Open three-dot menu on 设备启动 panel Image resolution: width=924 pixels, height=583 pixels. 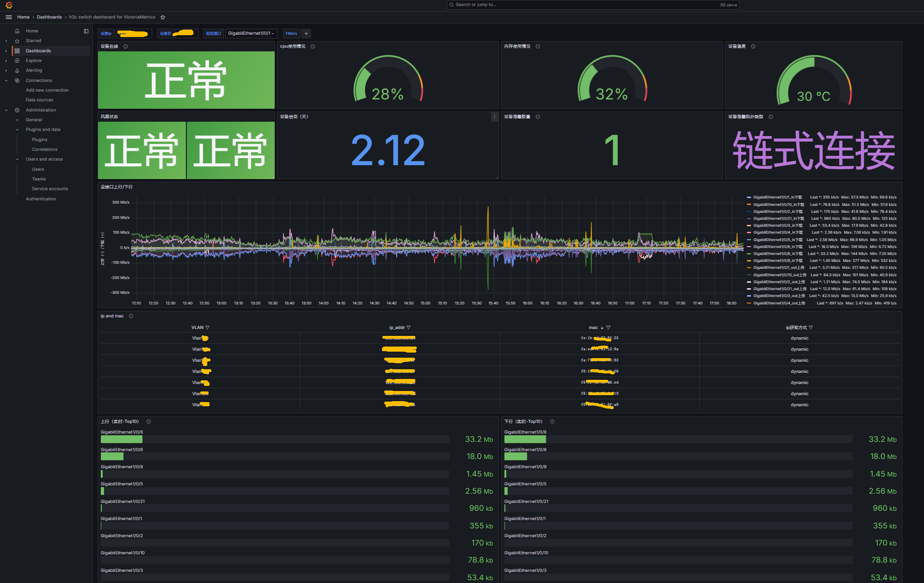pyautogui.click(x=494, y=117)
